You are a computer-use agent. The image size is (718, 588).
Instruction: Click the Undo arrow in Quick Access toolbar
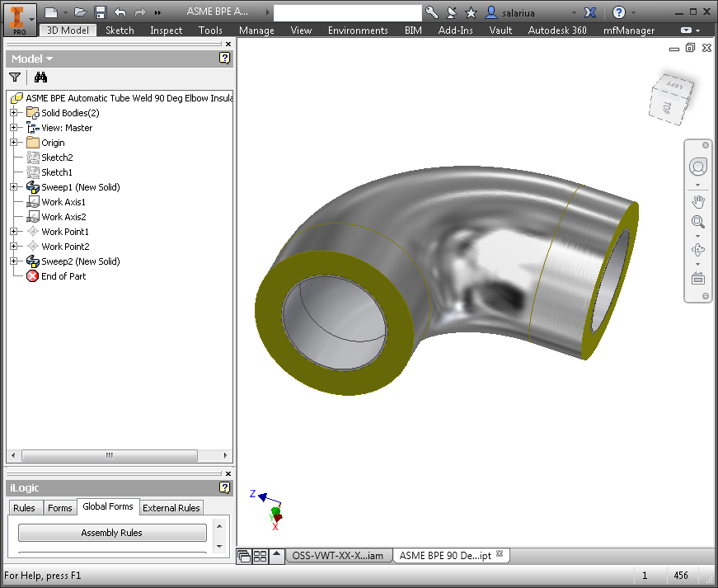pos(119,12)
